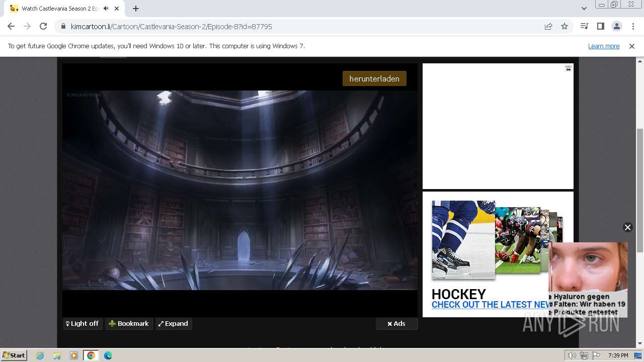Close the Castlevania tab
Screen dimensions: 644x362
click(117, 9)
